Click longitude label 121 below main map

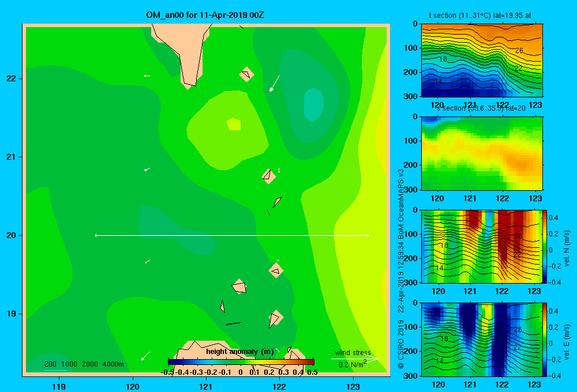[206, 386]
